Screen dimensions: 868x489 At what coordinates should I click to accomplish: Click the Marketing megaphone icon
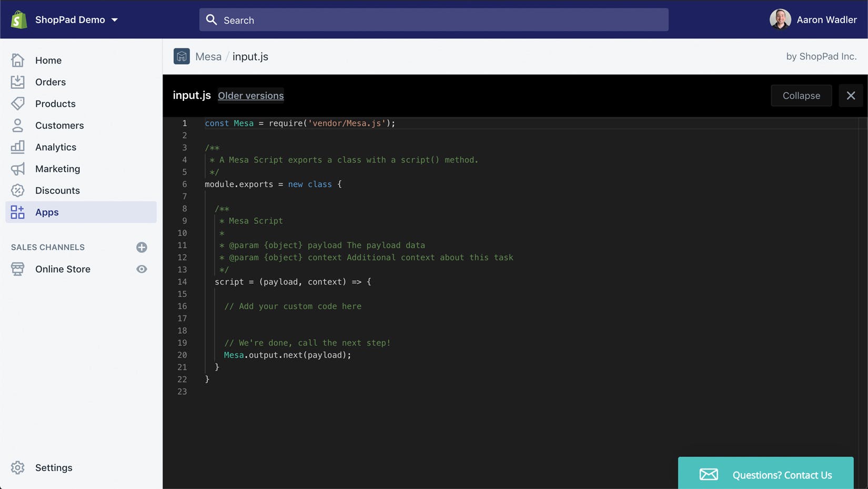click(x=17, y=169)
